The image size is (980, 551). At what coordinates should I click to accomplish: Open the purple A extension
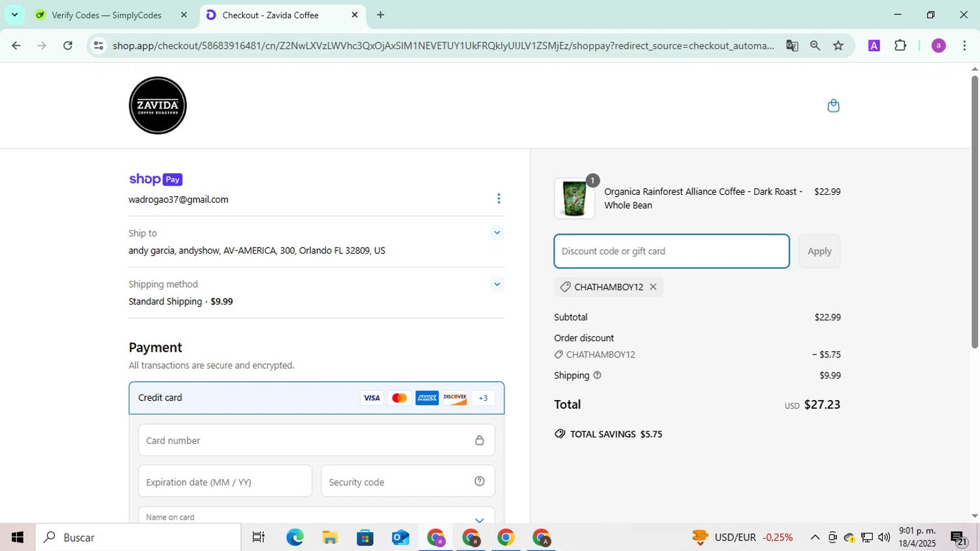tap(874, 46)
